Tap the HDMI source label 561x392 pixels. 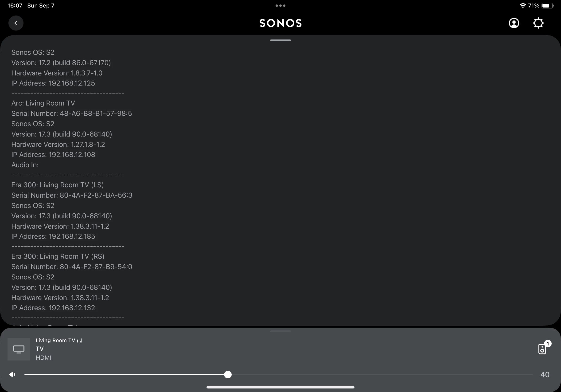[43, 357]
